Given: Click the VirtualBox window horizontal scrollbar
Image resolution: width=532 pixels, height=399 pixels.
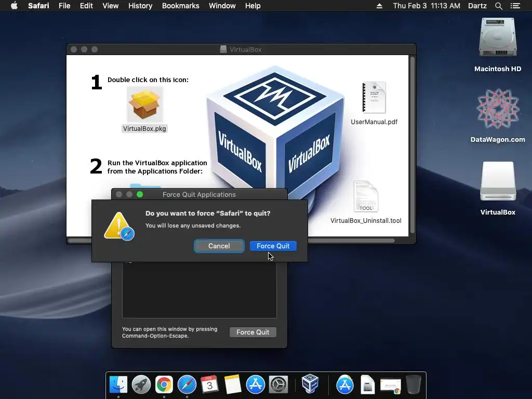Looking at the screenshot, I should tap(232, 241).
